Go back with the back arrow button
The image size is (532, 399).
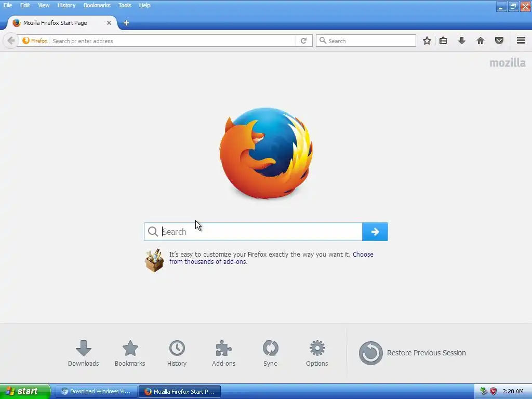click(x=11, y=41)
